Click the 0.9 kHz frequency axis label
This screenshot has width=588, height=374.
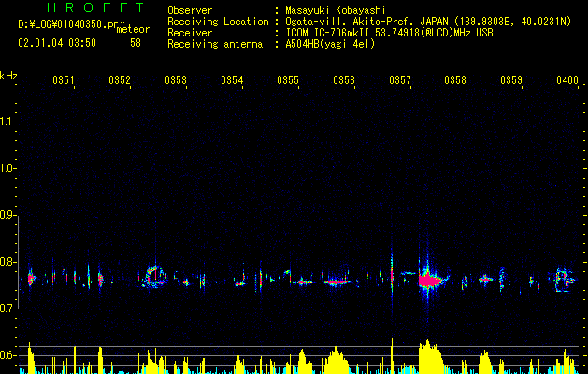[8, 215]
